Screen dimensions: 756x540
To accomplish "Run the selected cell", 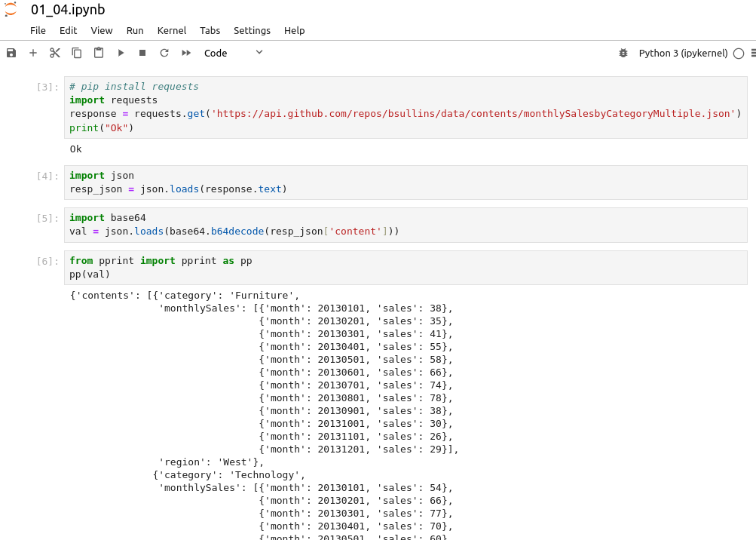I will tap(121, 53).
